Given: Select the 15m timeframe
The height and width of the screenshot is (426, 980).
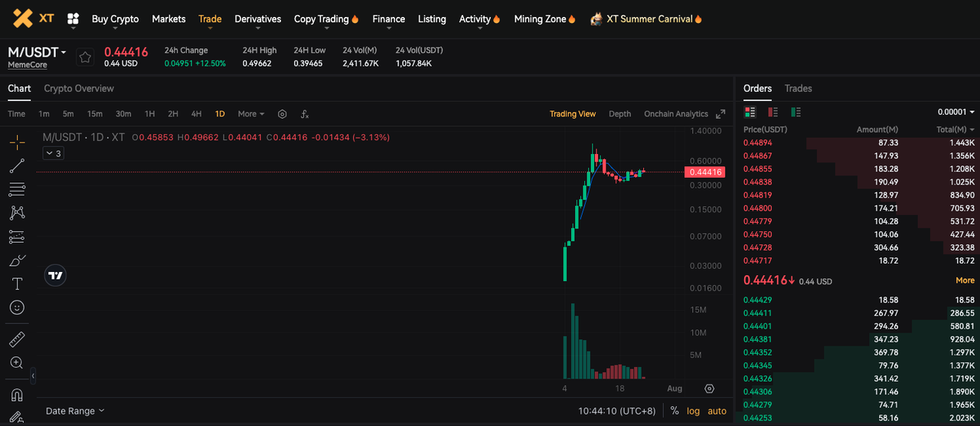Looking at the screenshot, I should click(x=94, y=114).
